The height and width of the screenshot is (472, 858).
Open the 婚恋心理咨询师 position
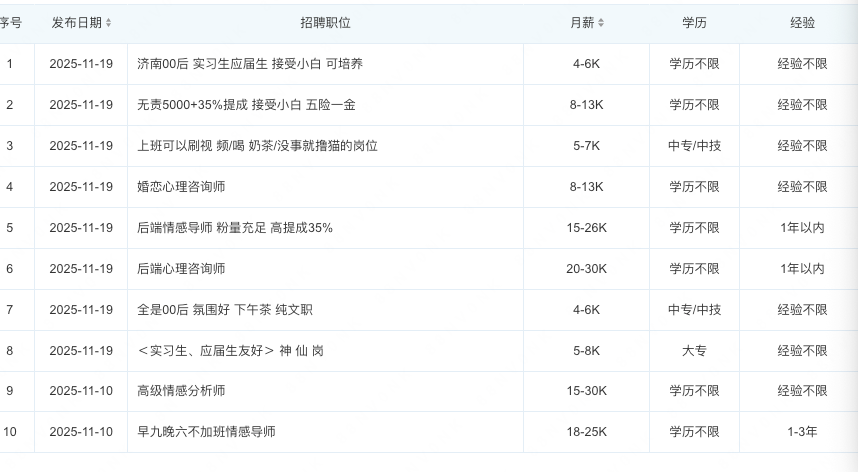coord(181,187)
